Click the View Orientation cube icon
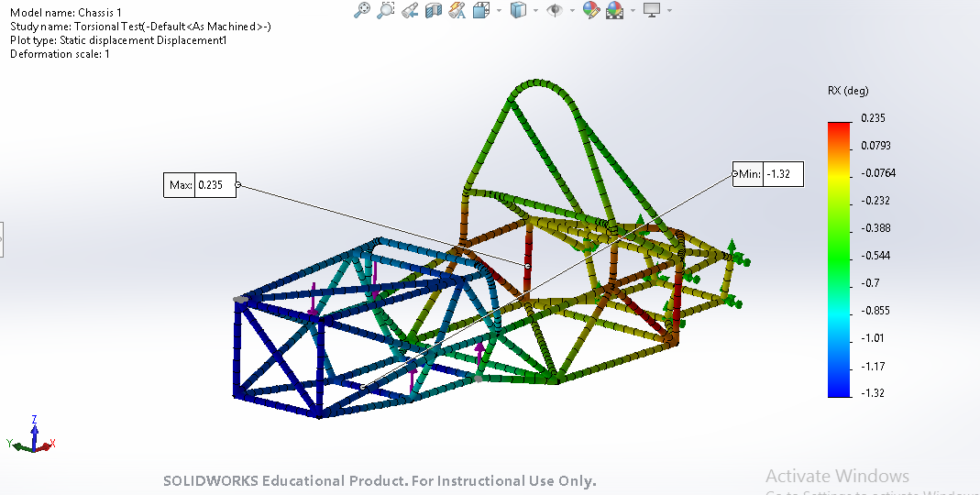This screenshot has width=980, height=495. (481, 10)
